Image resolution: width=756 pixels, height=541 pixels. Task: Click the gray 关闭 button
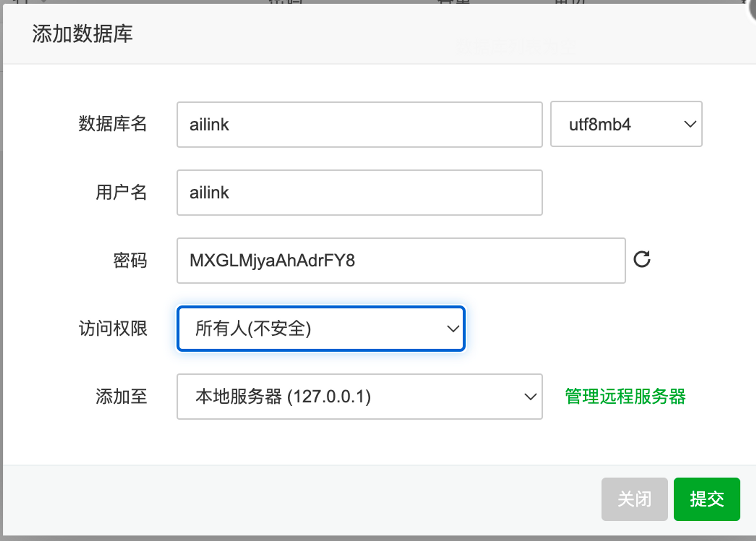click(x=635, y=499)
